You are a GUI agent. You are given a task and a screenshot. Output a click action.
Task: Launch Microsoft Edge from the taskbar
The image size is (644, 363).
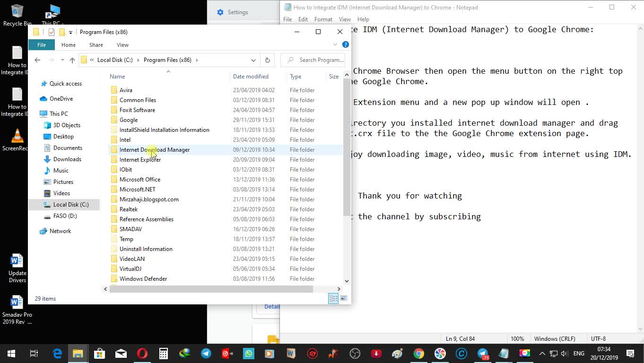coord(57,354)
